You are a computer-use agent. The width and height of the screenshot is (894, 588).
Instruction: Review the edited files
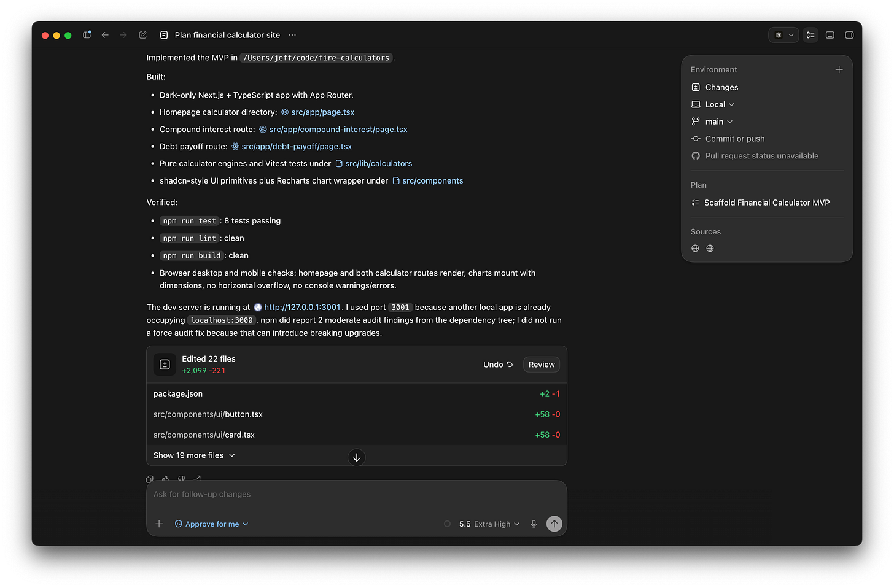(x=542, y=365)
